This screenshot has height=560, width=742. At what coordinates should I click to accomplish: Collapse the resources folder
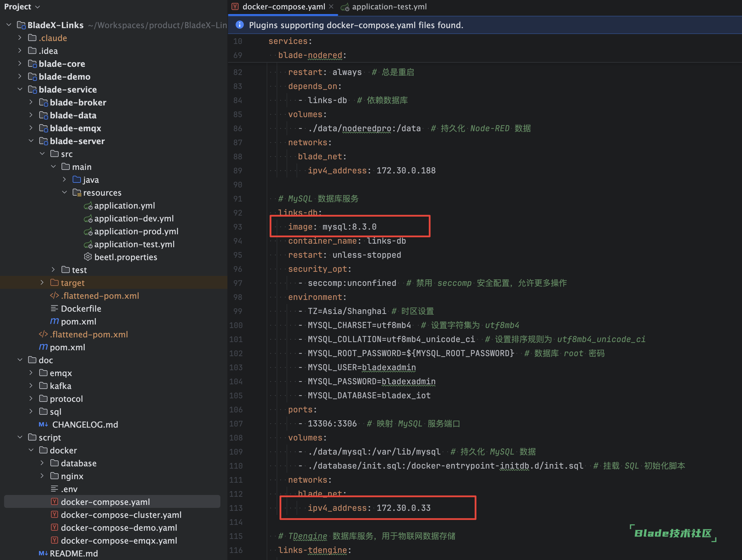point(64,192)
